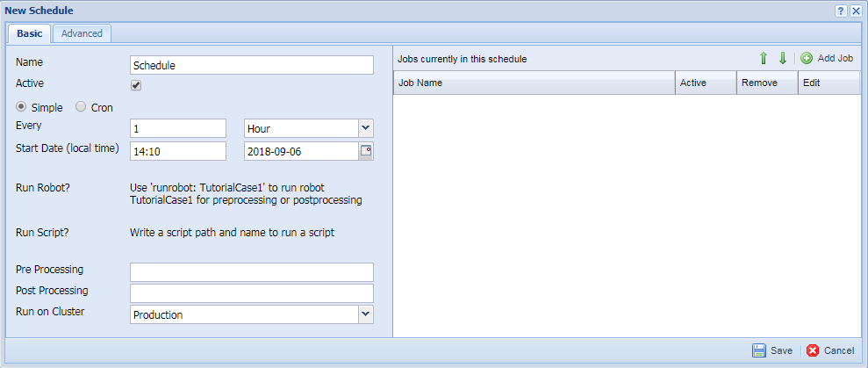This screenshot has width=868, height=368.
Task: Click the red Cancel icon
Action: (x=813, y=350)
